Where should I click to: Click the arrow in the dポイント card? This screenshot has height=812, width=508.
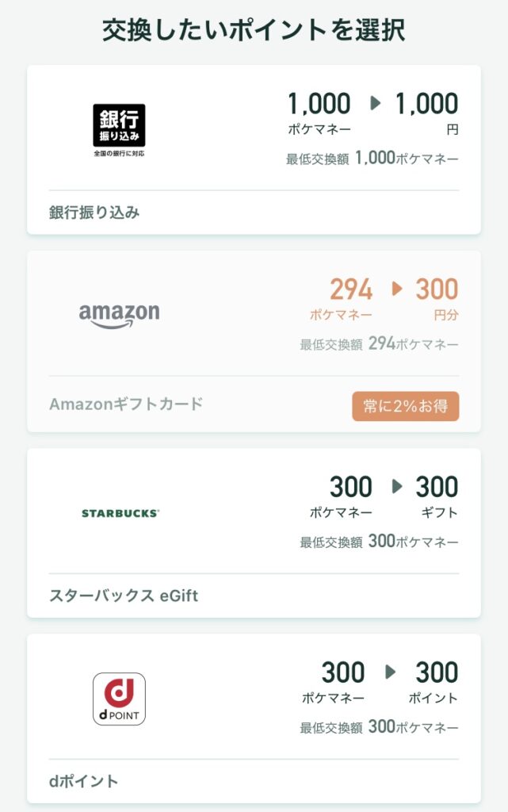tap(390, 672)
